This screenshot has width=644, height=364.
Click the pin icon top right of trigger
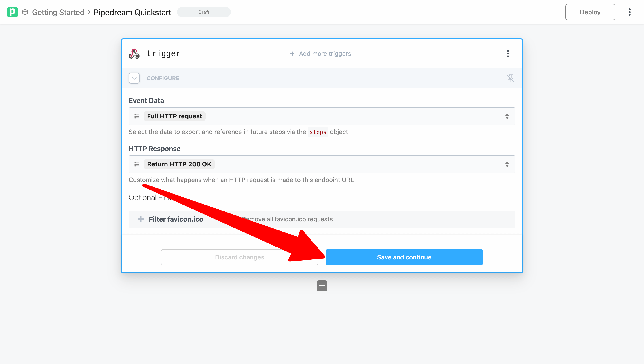pos(511,78)
